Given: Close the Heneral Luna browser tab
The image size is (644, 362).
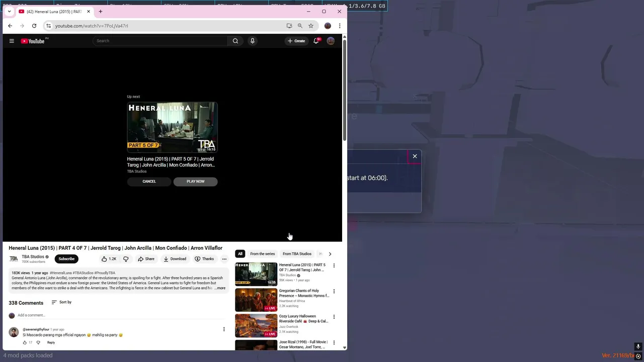Looking at the screenshot, I should coord(89,11).
